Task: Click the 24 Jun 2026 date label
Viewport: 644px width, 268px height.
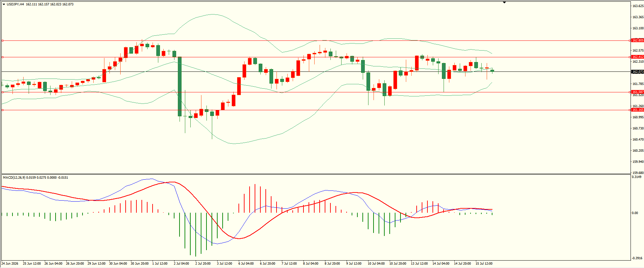Action: [10, 264]
